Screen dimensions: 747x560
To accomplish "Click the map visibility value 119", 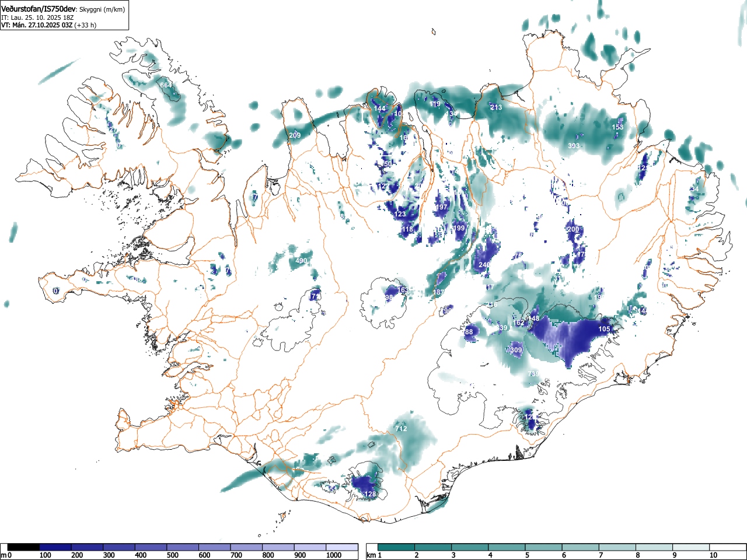I will click(435, 104).
